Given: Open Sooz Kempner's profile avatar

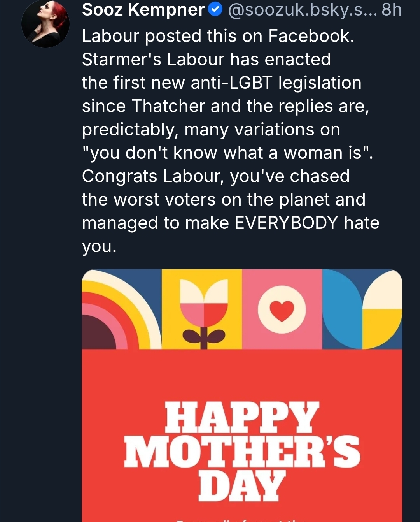Looking at the screenshot, I should coord(45,24).
